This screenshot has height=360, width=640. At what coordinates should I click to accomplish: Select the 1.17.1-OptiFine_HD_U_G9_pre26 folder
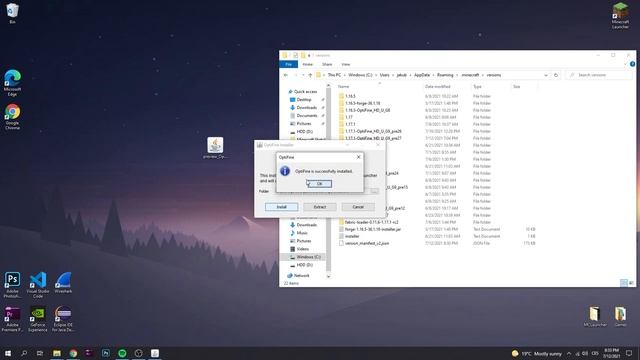tap(373, 131)
